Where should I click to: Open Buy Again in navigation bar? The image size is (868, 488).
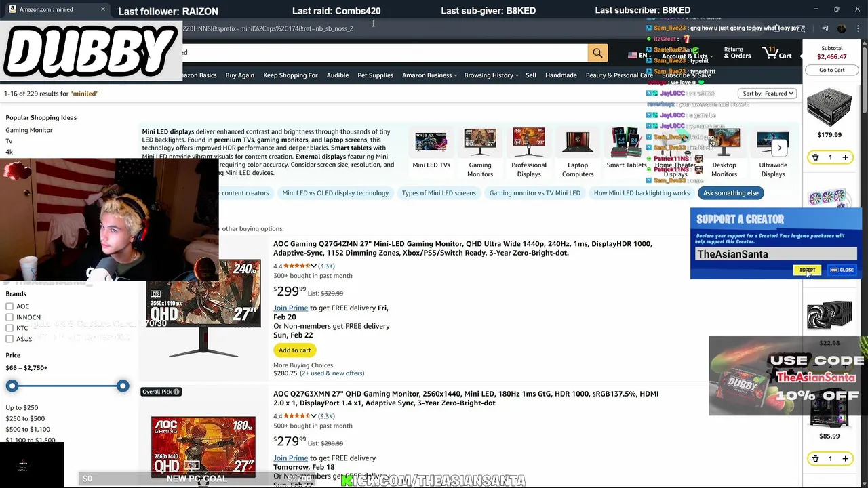[x=239, y=75]
